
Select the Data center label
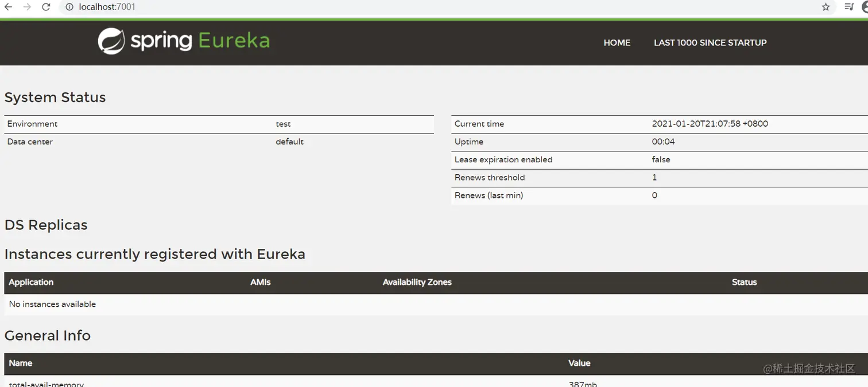coord(30,142)
